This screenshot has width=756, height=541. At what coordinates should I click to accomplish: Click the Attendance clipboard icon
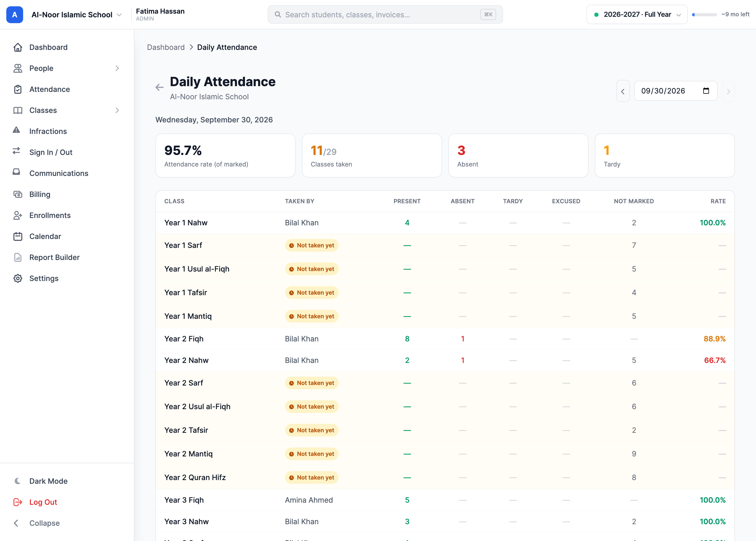pos(18,89)
